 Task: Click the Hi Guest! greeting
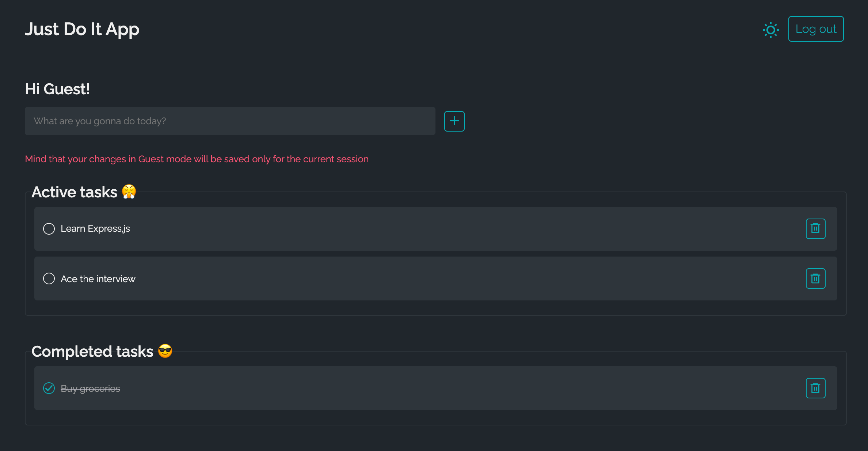[x=57, y=89]
